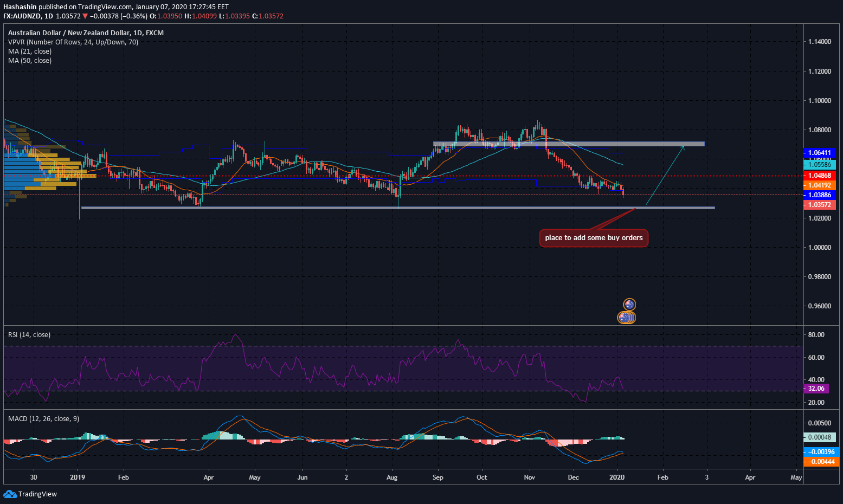Click the orange -0.00444 signal label

click(821, 462)
